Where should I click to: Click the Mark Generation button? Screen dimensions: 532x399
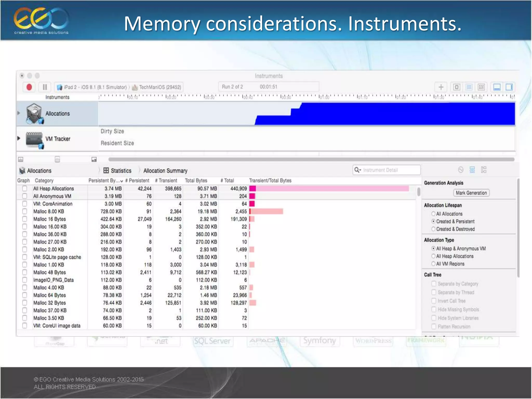point(471,193)
